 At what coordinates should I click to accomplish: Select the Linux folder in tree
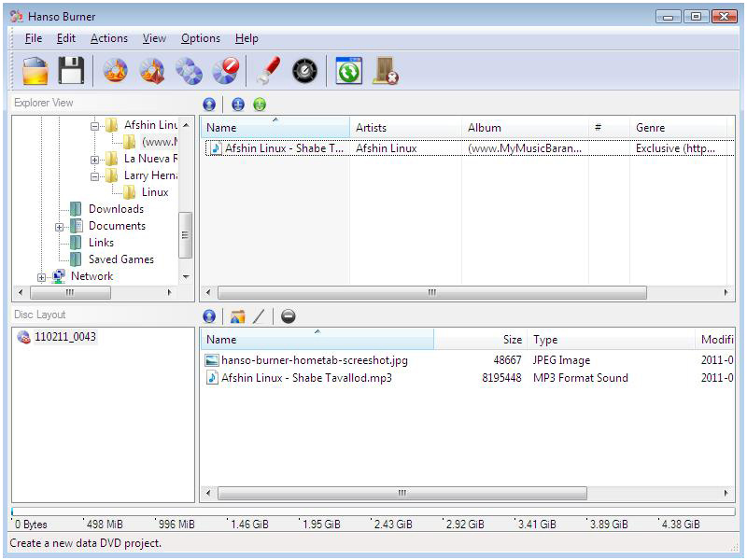[x=155, y=192]
